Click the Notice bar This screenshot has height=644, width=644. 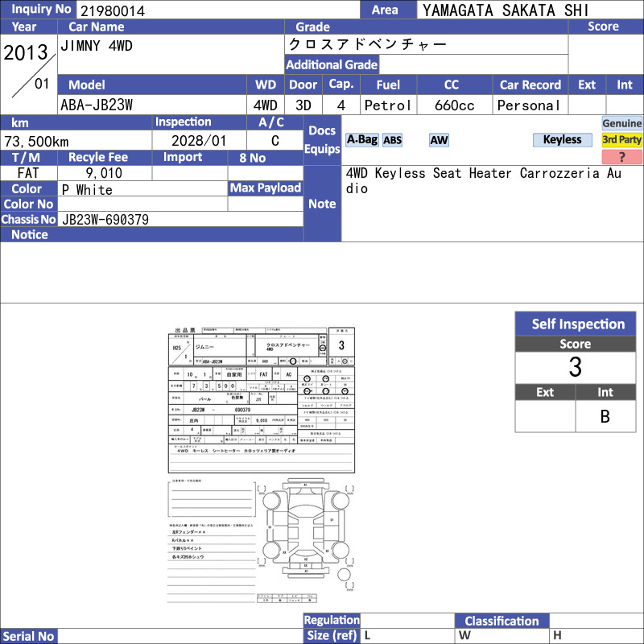(151, 234)
